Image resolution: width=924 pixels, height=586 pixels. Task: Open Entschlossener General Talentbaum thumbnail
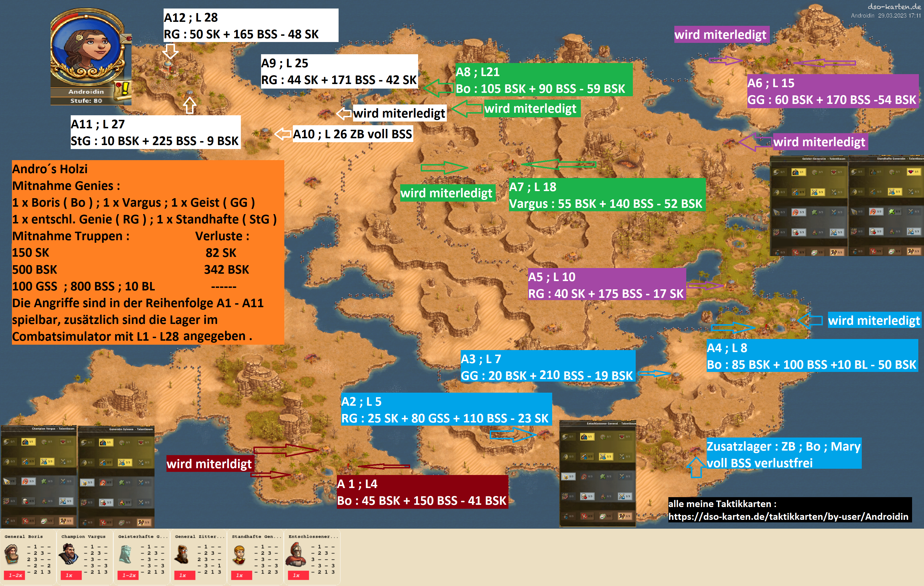(x=597, y=473)
